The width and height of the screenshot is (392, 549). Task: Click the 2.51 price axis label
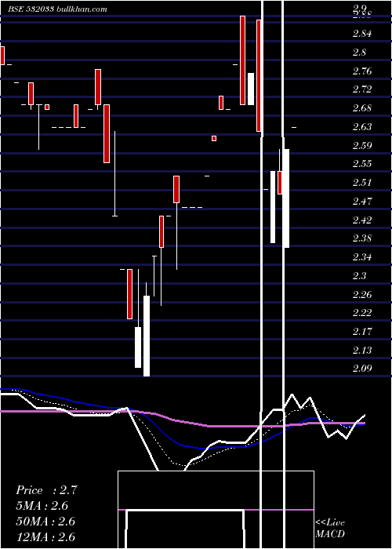click(x=362, y=183)
